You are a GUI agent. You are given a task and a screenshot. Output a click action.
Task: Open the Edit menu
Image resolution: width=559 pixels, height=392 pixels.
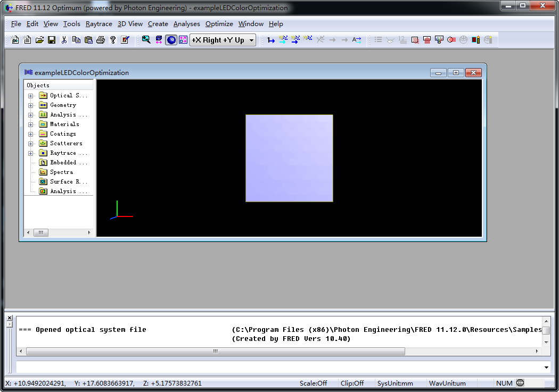[32, 24]
